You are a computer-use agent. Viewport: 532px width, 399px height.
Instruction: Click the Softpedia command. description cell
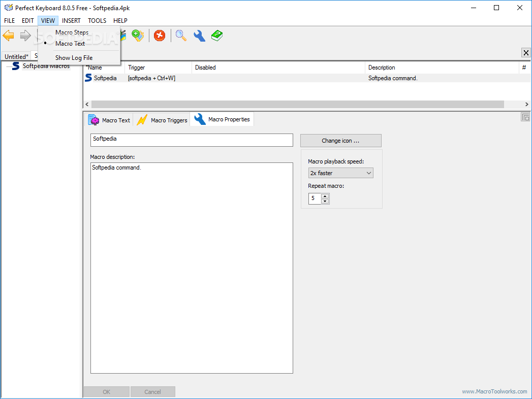(393, 78)
